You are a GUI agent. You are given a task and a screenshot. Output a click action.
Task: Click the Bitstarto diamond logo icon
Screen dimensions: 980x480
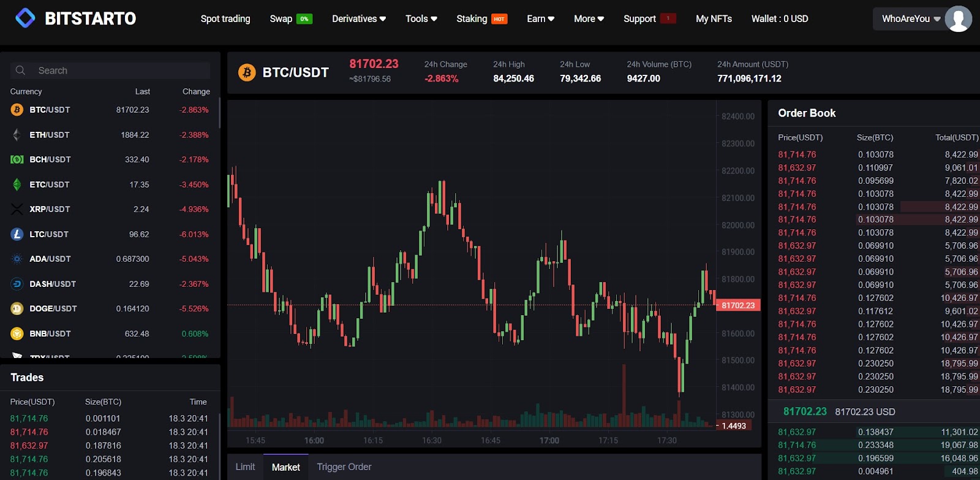25,18
